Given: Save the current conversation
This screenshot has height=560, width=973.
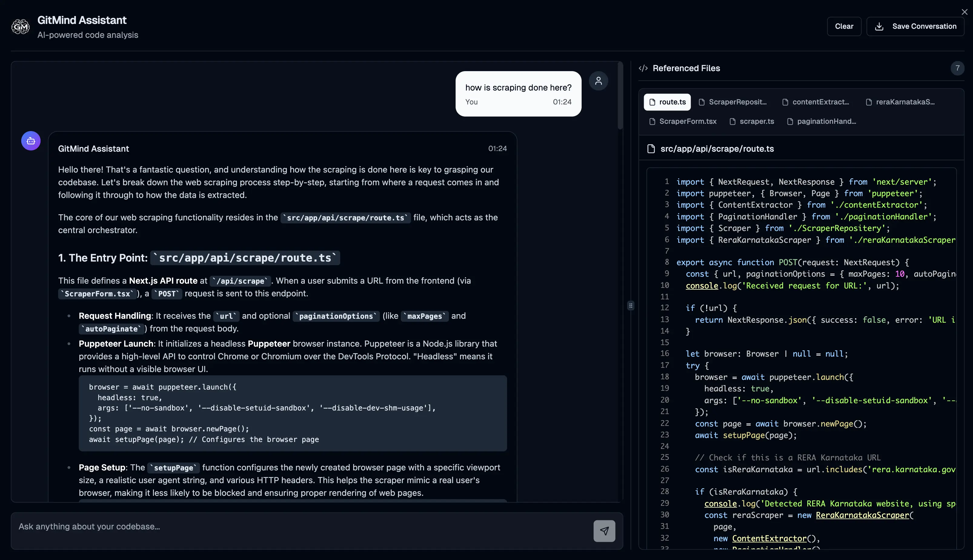Looking at the screenshot, I should (915, 26).
